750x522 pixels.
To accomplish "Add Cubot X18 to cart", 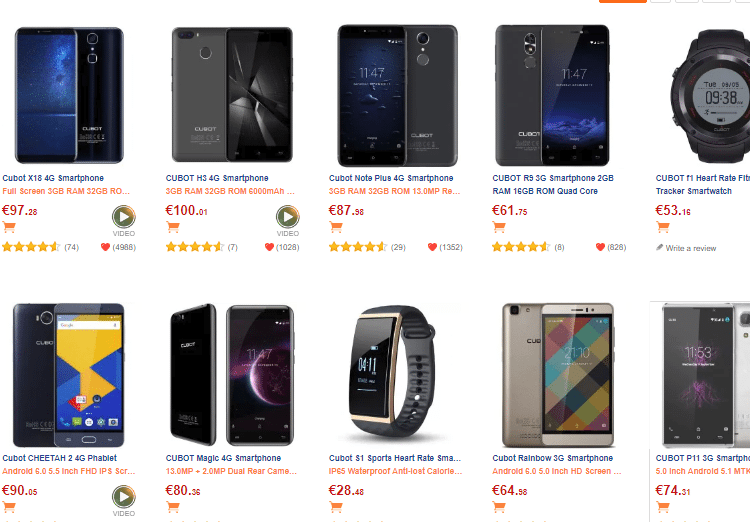I will (9, 227).
